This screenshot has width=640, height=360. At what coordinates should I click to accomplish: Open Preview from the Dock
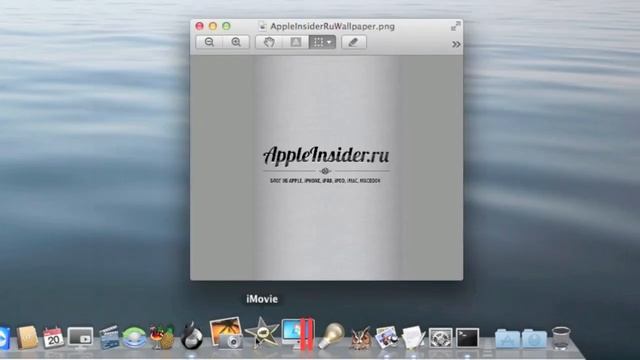(x=386, y=337)
